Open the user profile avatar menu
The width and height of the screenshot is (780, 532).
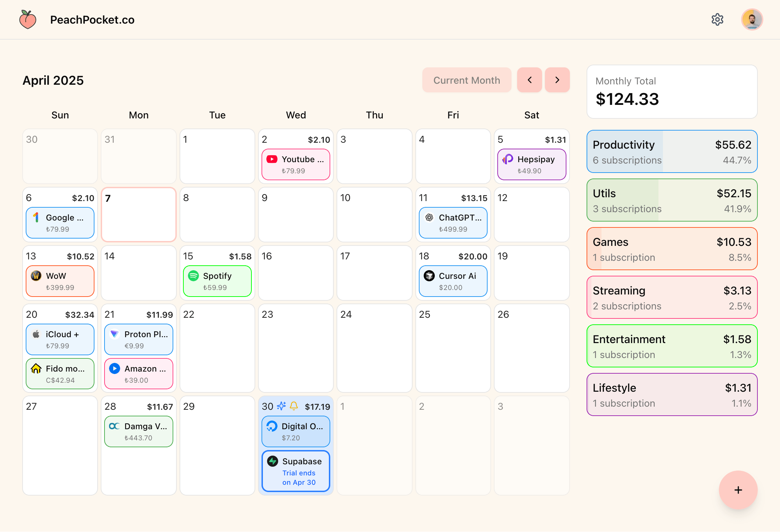coord(752,19)
